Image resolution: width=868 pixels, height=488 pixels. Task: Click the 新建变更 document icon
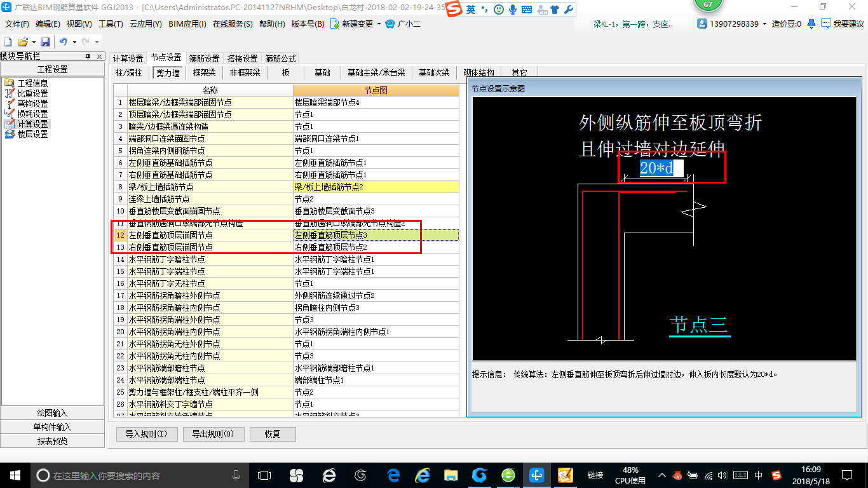click(335, 24)
